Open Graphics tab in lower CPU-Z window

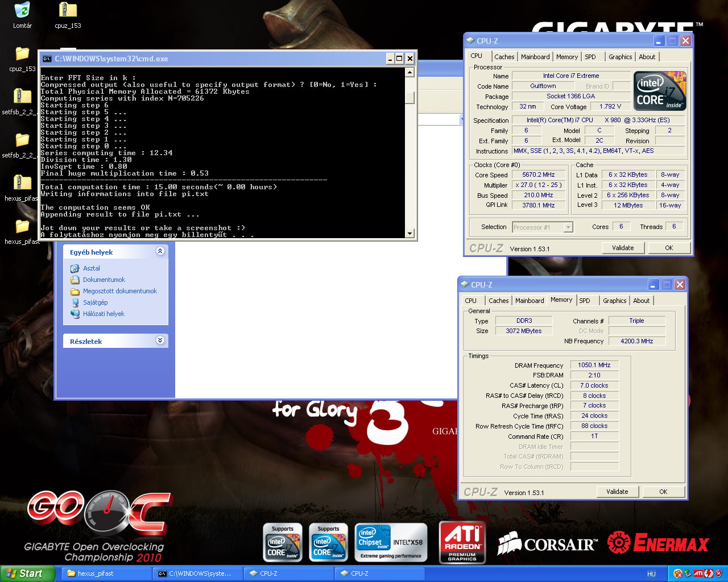pos(614,301)
